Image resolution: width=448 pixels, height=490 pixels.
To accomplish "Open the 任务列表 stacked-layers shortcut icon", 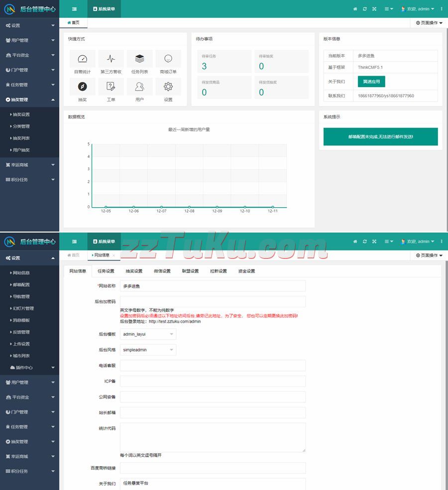I will [x=139, y=59].
